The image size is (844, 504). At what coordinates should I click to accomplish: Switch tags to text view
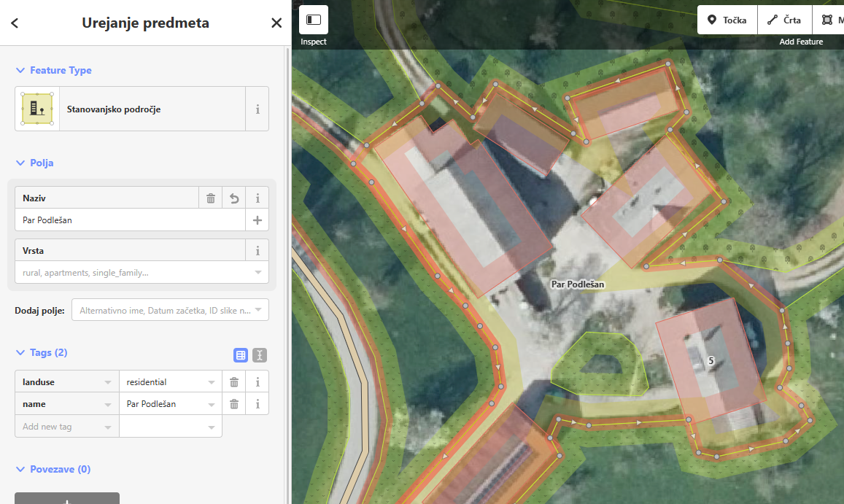click(x=260, y=355)
